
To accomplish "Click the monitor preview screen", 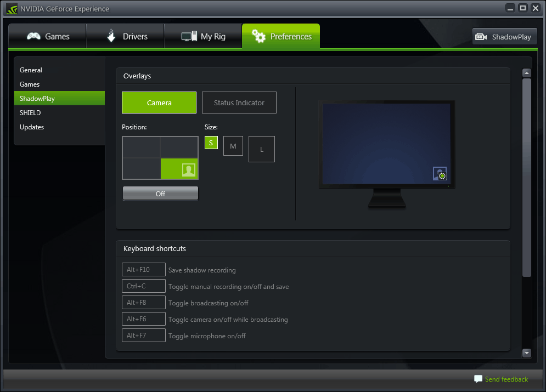I will 386,144.
